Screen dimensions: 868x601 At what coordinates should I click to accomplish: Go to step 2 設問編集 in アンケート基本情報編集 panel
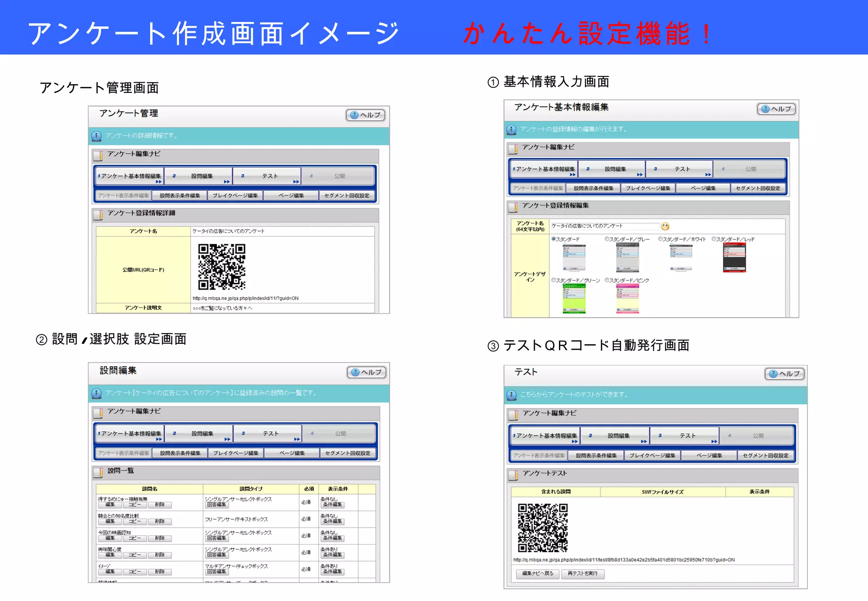point(612,169)
